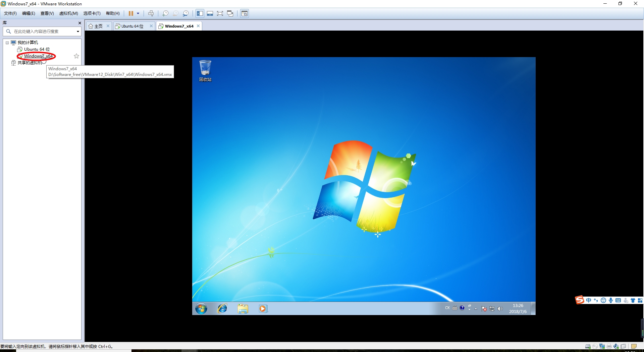Click the hard disk device status icon
The height and width of the screenshot is (352, 644).
(588, 346)
